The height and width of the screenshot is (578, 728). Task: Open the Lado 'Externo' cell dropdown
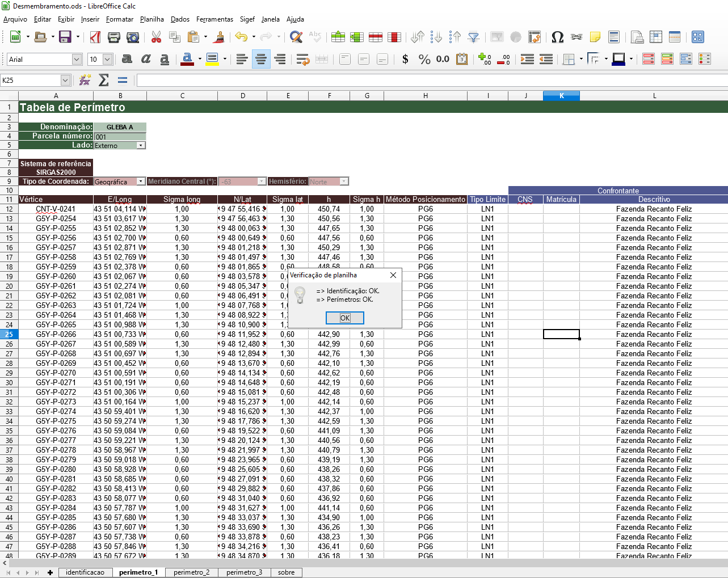[x=141, y=145]
